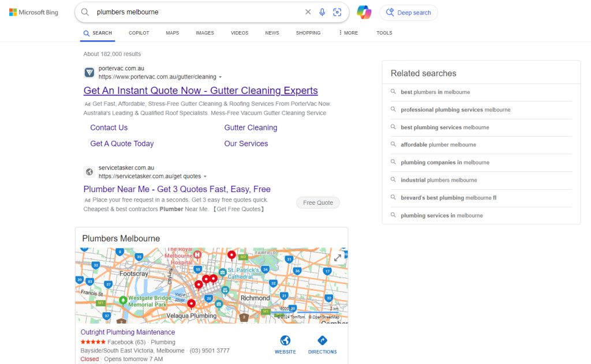Screen dimensions: 591x364
Task: Click search icon beside 'plumbing services in melbourne'
Action: coord(393,215)
